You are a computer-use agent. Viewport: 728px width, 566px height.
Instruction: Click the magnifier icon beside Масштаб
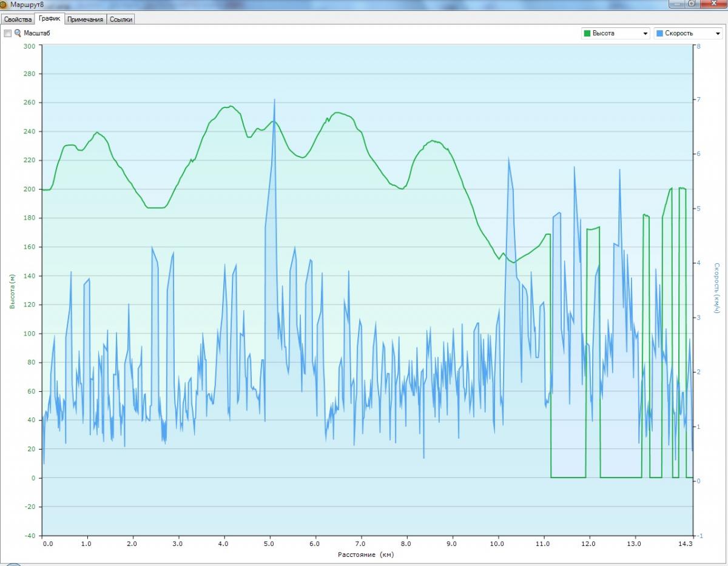tap(18, 33)
